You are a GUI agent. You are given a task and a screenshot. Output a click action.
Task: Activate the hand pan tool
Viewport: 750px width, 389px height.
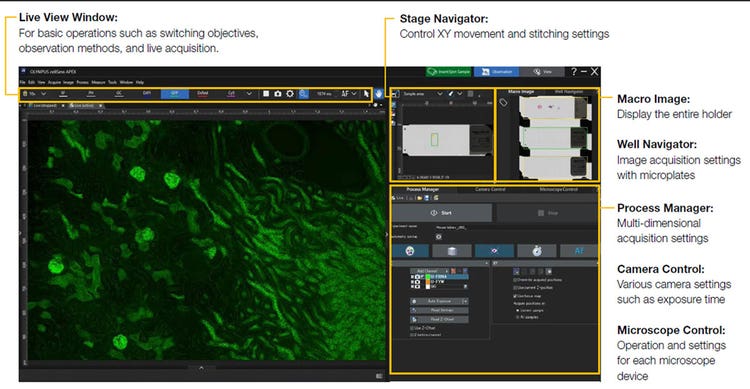379,94
